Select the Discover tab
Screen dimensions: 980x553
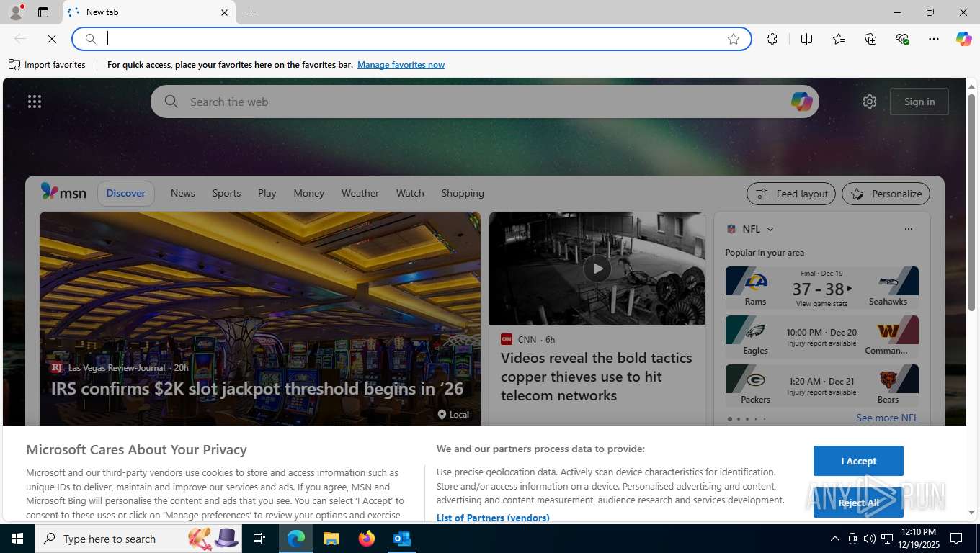pos(126,193)
